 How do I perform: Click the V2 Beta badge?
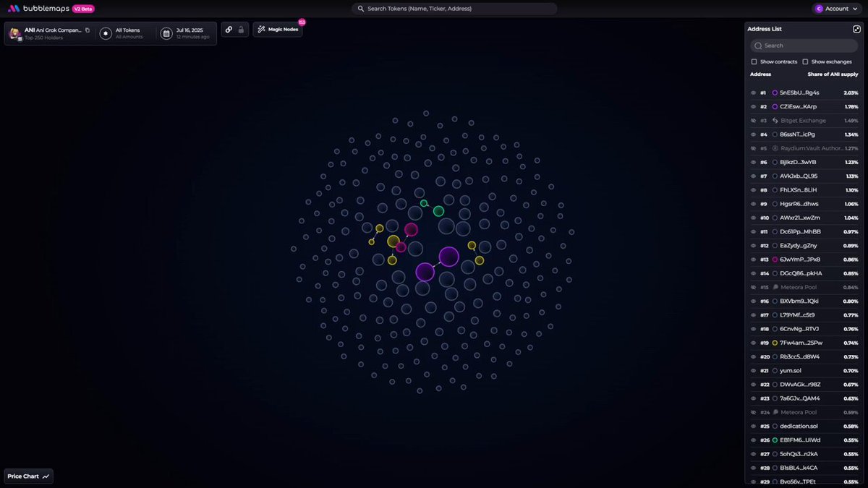coord(83,9)
